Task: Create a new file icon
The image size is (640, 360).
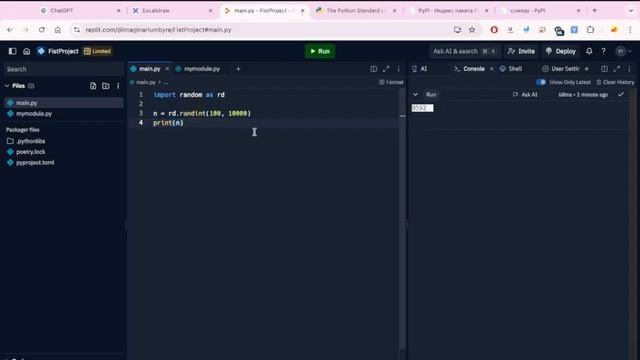Action: [x=93, y=86]
